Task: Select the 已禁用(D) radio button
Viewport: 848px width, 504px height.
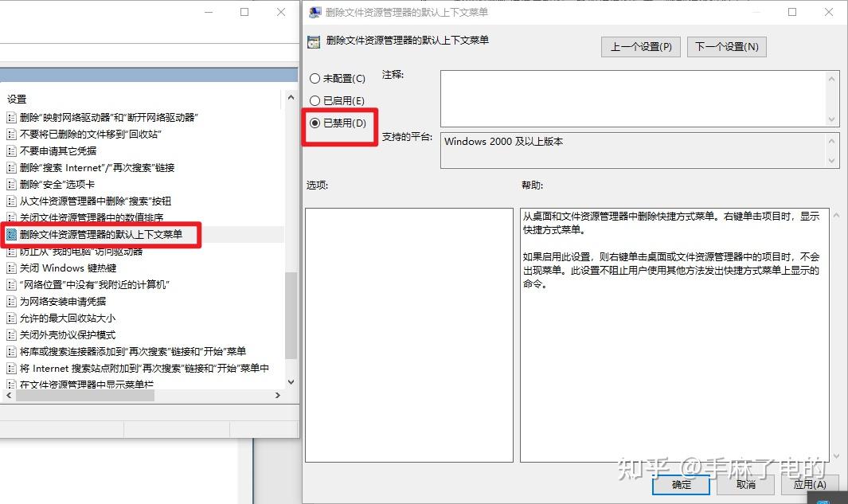Action: pyautogui.click(x=315, y=121)
